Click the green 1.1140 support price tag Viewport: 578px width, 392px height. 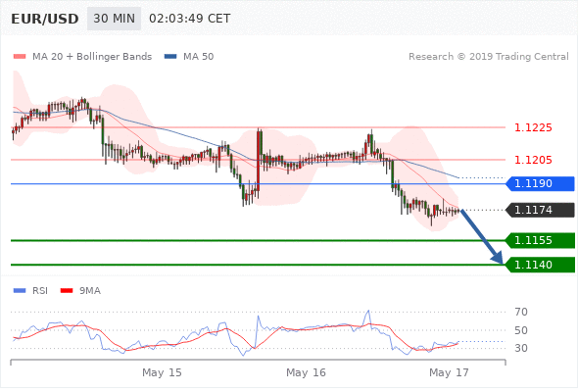(540, 265)
